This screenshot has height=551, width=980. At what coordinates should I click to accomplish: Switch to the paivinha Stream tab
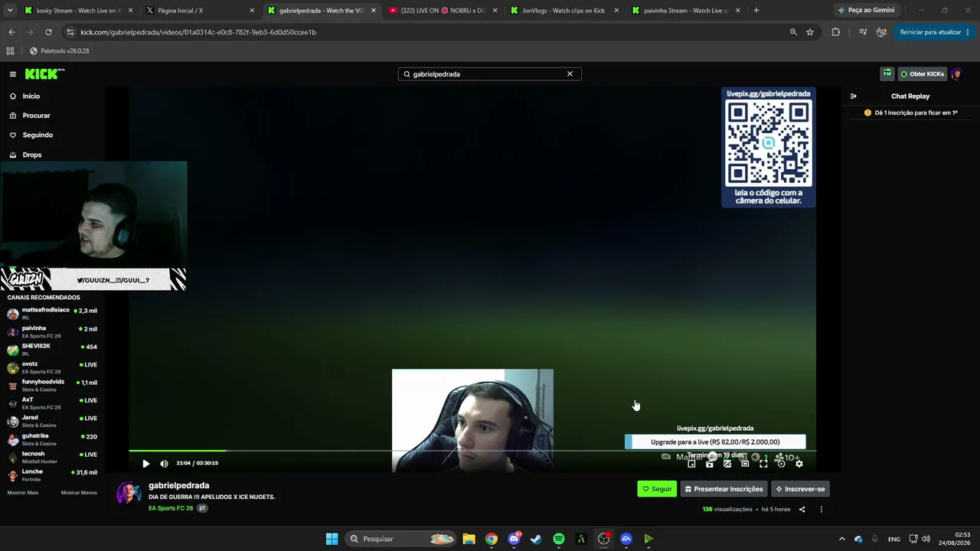click(x=686, y=11)
